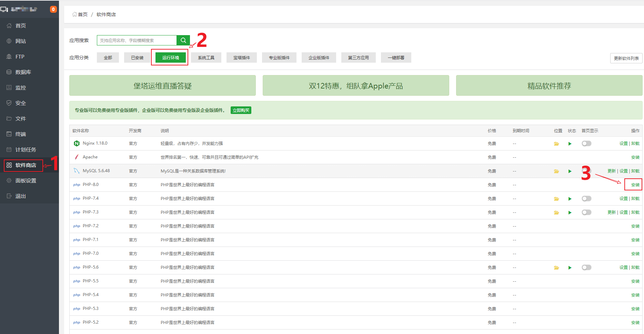Toggle Nginx homepage display switch
The width and height of the screenshot is (644, 334).
point(586,144)
